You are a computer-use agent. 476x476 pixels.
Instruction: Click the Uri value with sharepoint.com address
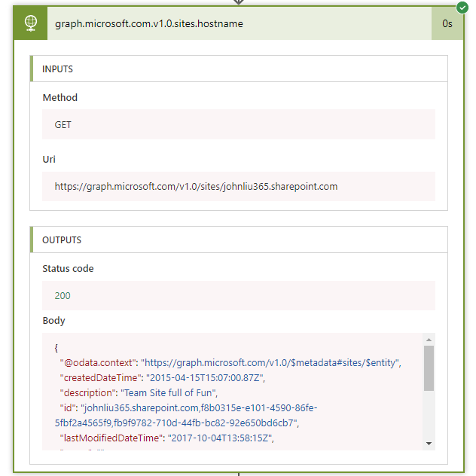coord(196,186)
